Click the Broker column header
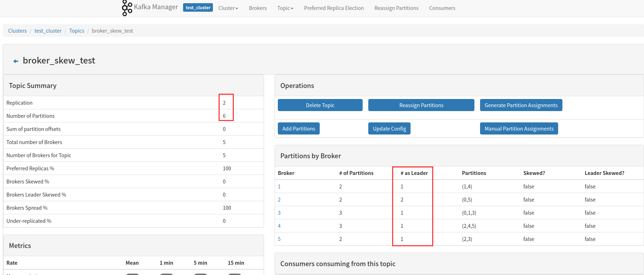644x275 pixels. point(286,173)
